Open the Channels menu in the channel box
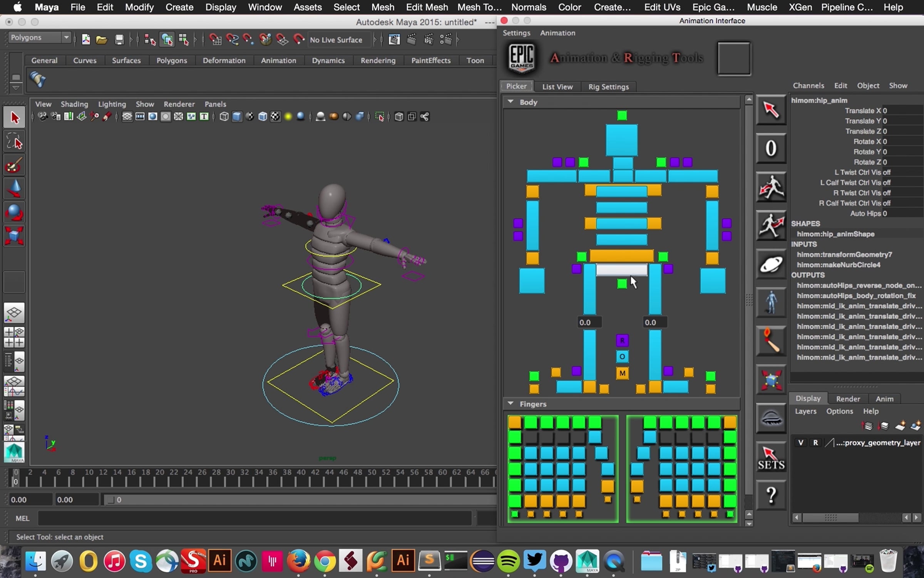 [x=808, y=86]
